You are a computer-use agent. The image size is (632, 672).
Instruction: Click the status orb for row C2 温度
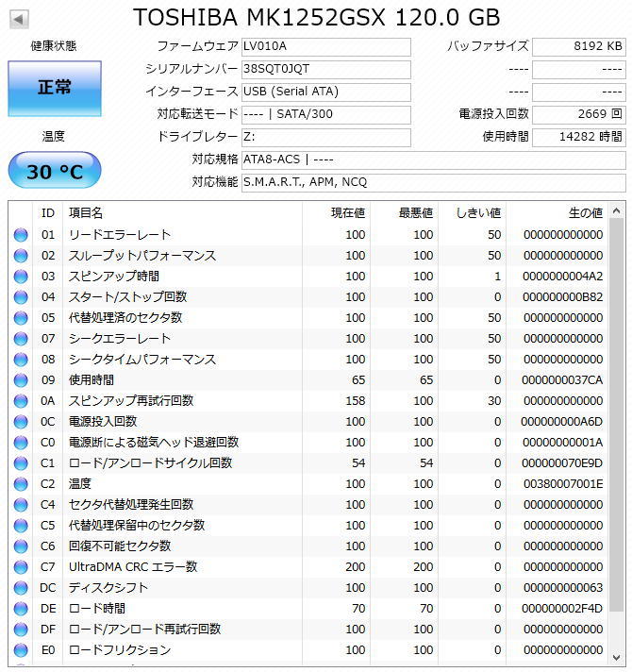pyautogui.click(x=21, y=484)
